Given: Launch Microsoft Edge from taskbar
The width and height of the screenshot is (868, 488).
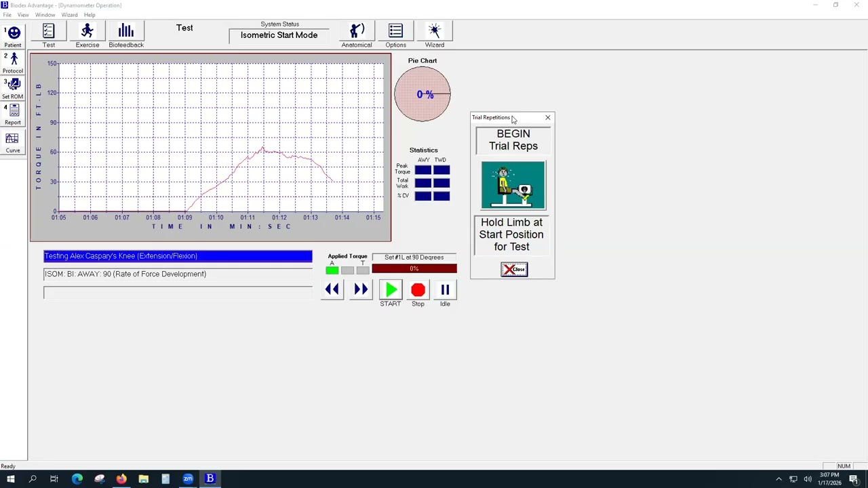Looking at the screenshot, I should pyautogui.click(x=77, y=479).
